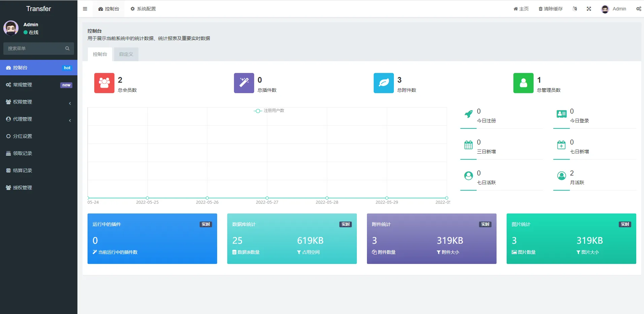This screenshot has height=314, width=644.
Task: Click the fullscreen icon in the top bar
Action: click(589, 8)
